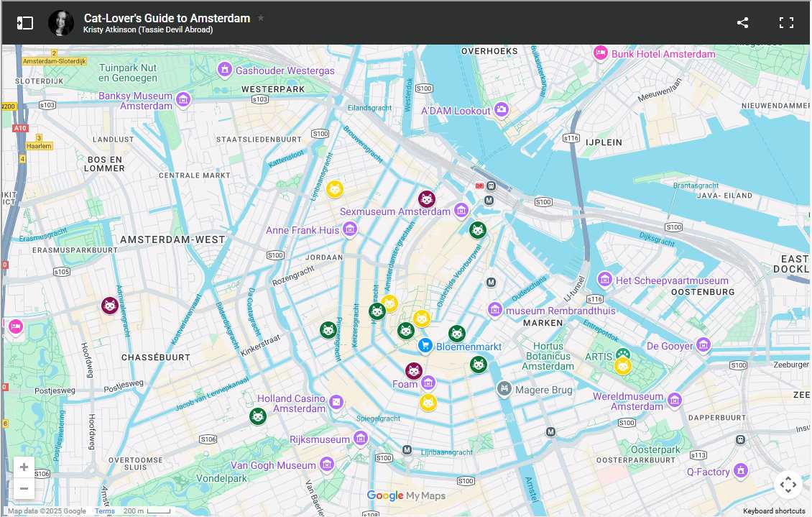Click the map title Cat-Lover's Guide to Amsterdam
Screen dimensions: 812x517
click(x=167, y=18)
